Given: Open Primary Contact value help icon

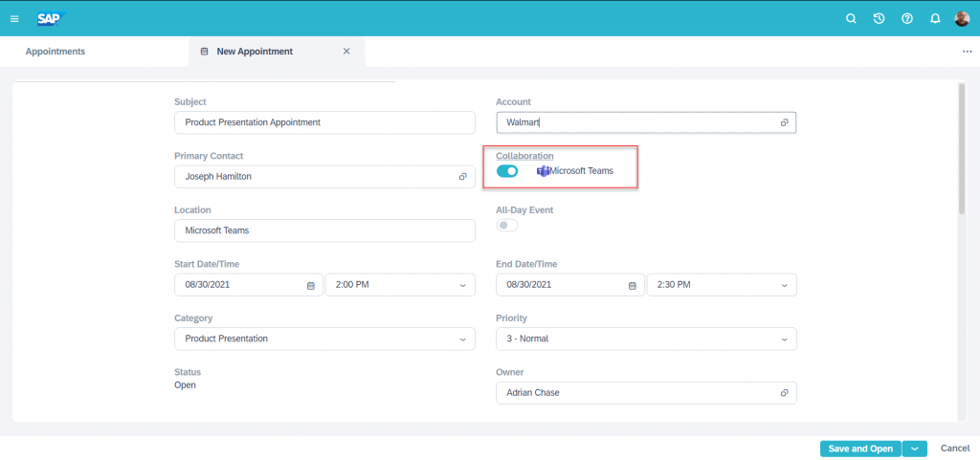Looking at the screenshot, I should coord(462,177).
